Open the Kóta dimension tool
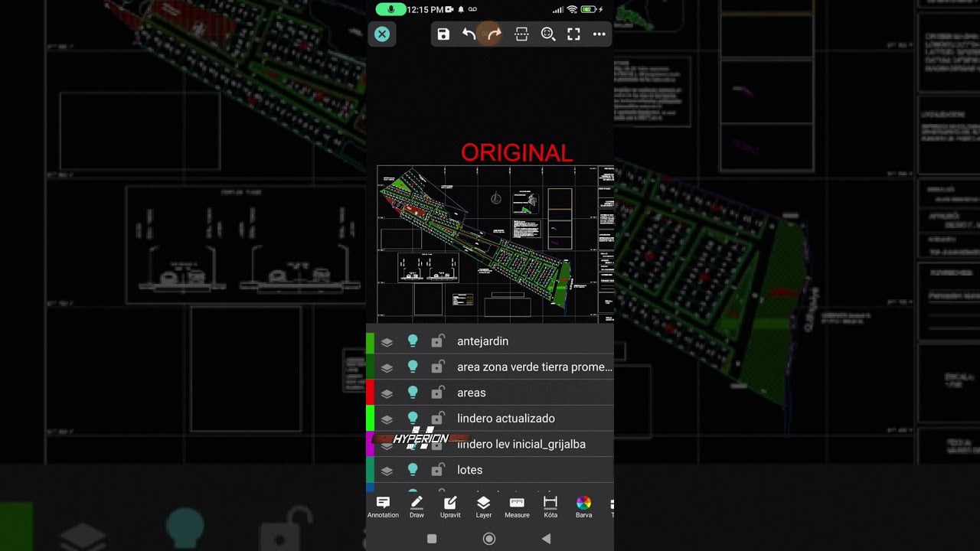 point(550,505)
